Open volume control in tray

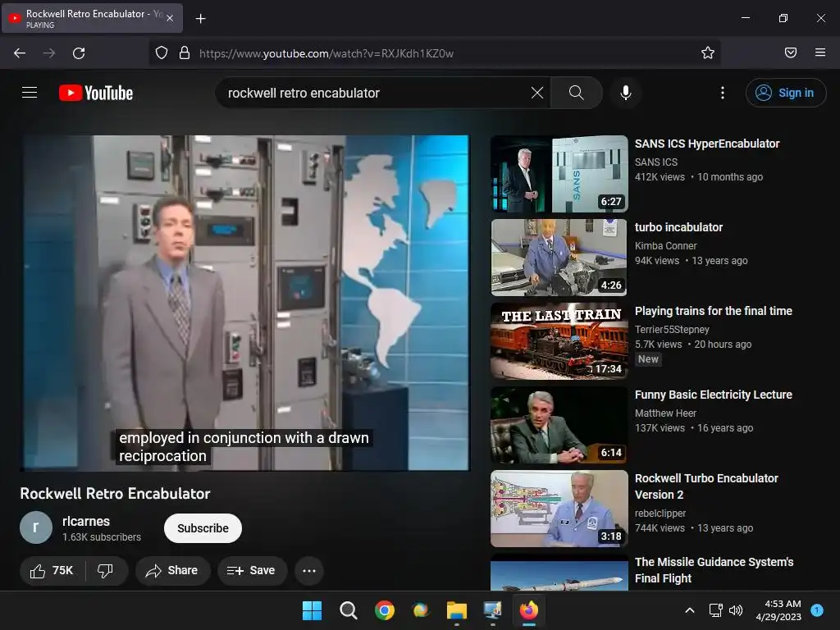736,610
